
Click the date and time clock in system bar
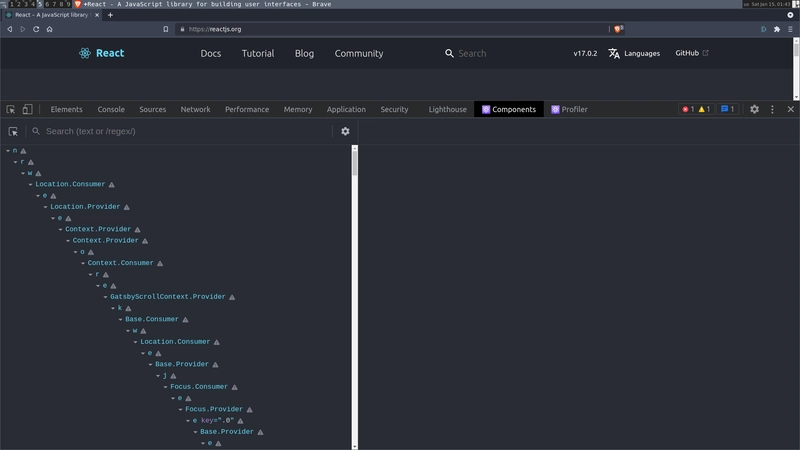(x=770, y=4)
